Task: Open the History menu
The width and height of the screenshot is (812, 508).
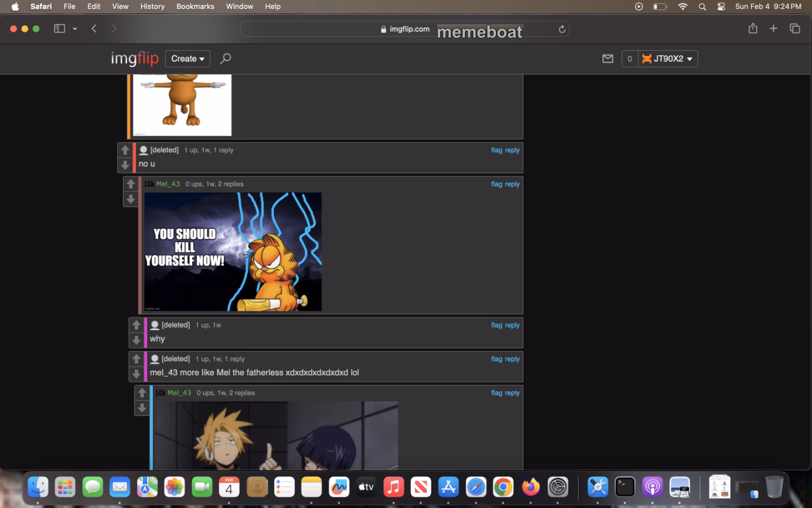Action: [x=152, y=6]
